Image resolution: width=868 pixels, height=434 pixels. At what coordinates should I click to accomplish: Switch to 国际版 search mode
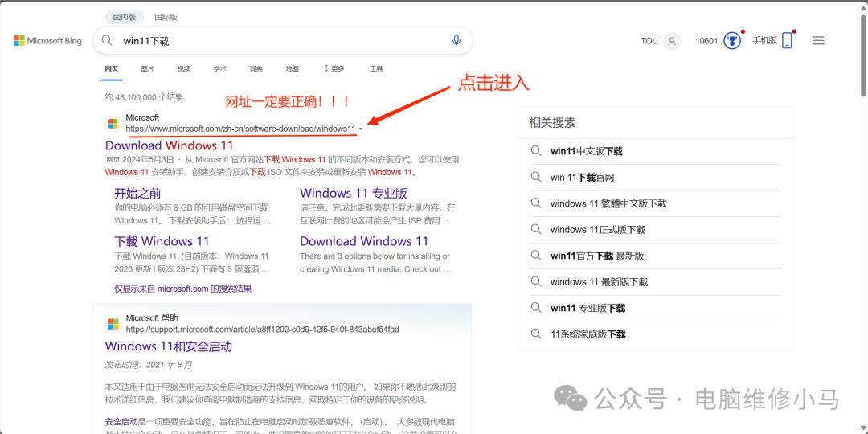point(166,17)
